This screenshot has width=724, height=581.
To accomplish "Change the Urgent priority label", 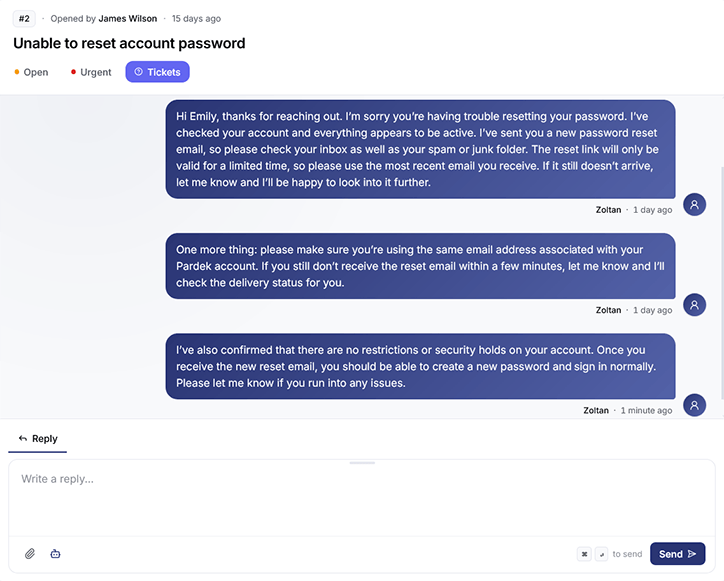I will click(91, 72).
